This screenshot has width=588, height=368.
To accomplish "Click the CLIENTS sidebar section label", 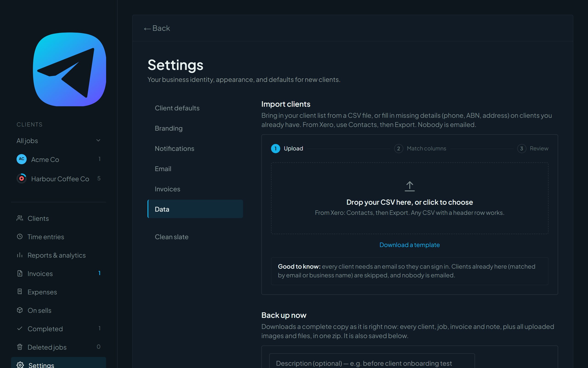I will point(30,124).
